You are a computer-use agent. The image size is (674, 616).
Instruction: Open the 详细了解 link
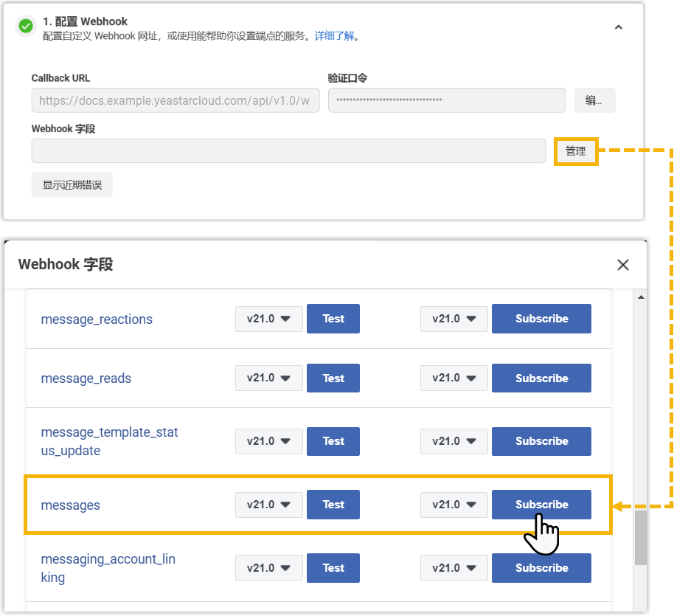point(334,35)
